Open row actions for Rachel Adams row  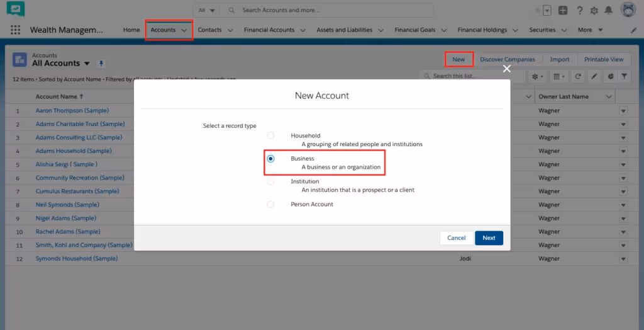[623, 232]
